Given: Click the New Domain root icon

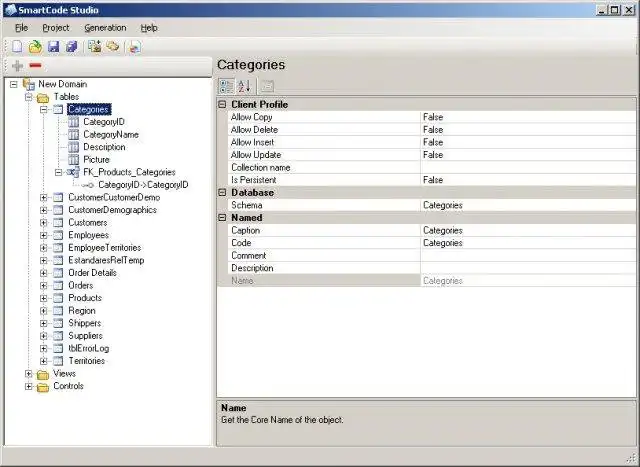Looking at the screenshot, I should coord(29,84).
